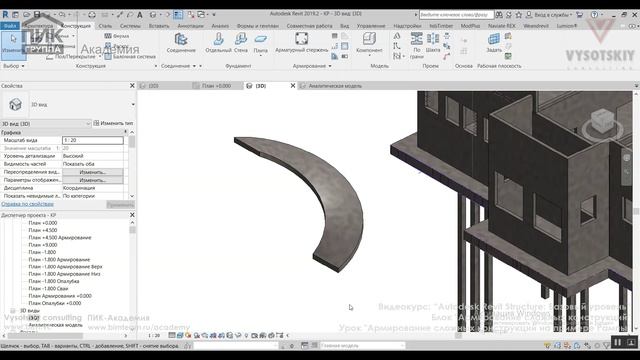This screenshot has width=640, height=360.
Task: Click the Масштаб вида value field
Action: click(92, 140)
